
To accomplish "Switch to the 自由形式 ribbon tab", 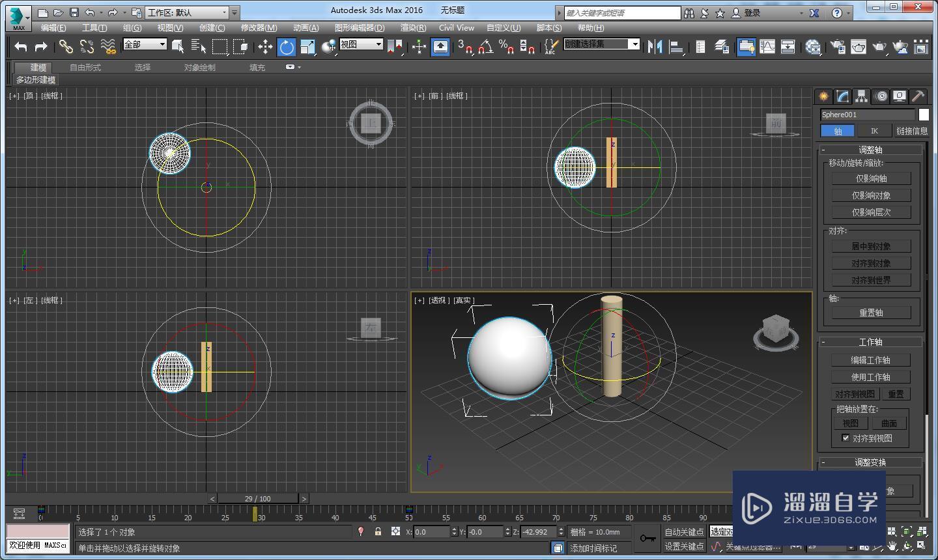I will 85,67.
